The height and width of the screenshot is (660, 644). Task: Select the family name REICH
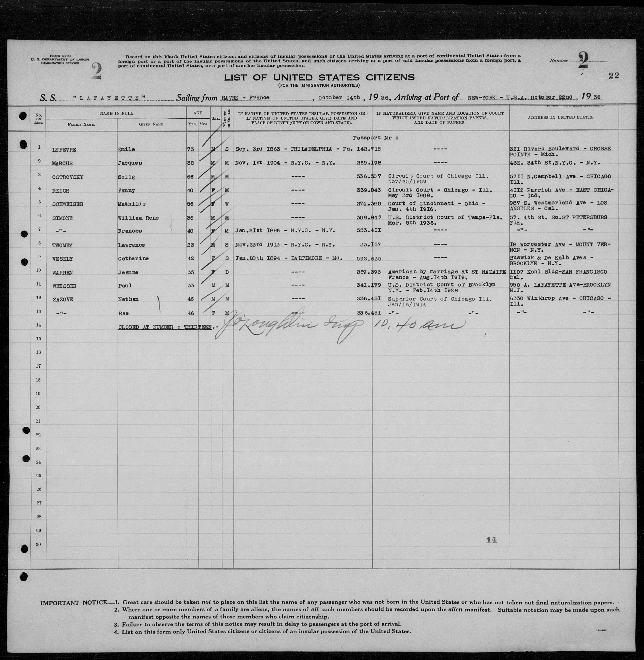pos(60,191)
